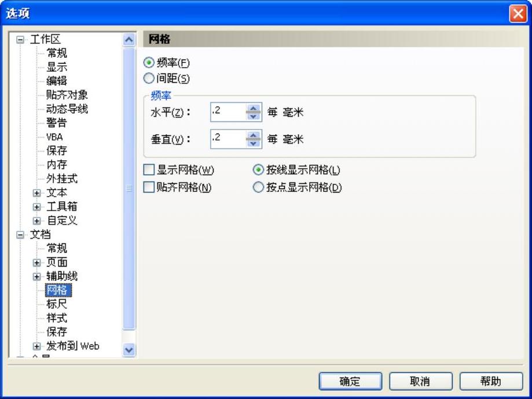Image resolution: width=532 pixels, height=399 pixels.
Task: Expand the 发布到 Web tree node
Action: click(x=36, y=346)
